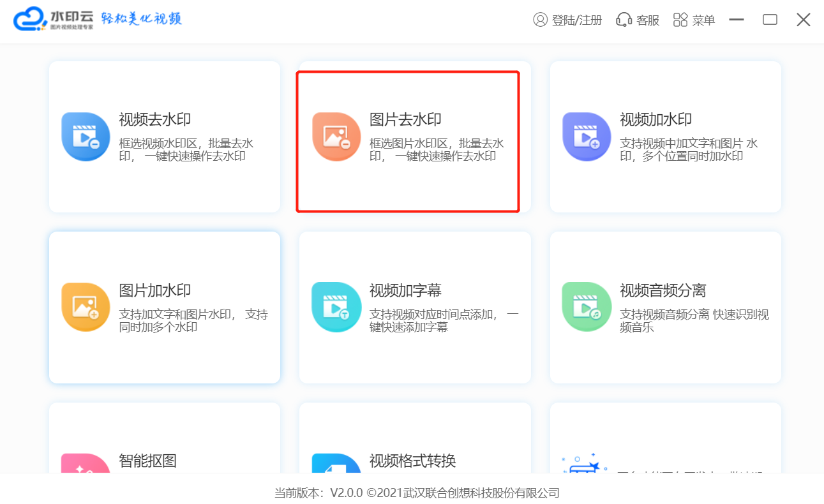Select the 视频格式转换 title text

pyautogui.click(x=413, y=461)
